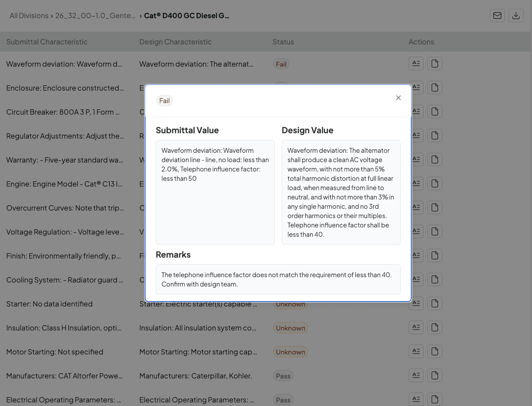Click Submittal Characteristic column header

(47, 42)
